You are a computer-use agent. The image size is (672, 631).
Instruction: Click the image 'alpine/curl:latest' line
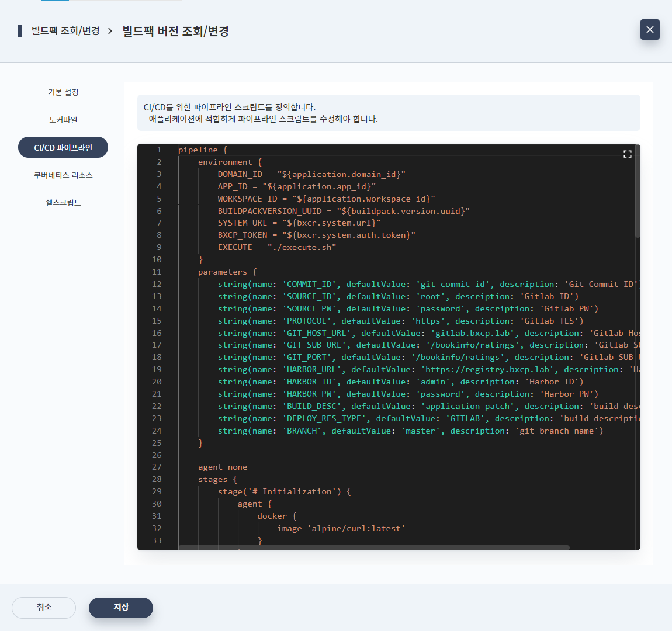point(341,529)
